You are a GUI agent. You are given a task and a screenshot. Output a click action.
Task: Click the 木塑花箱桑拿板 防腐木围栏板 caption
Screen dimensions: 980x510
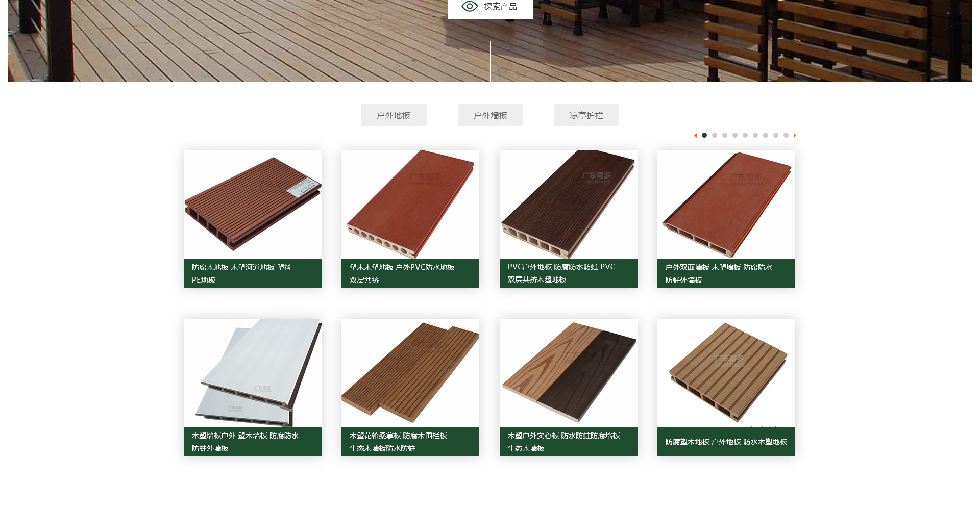[398, 442]
